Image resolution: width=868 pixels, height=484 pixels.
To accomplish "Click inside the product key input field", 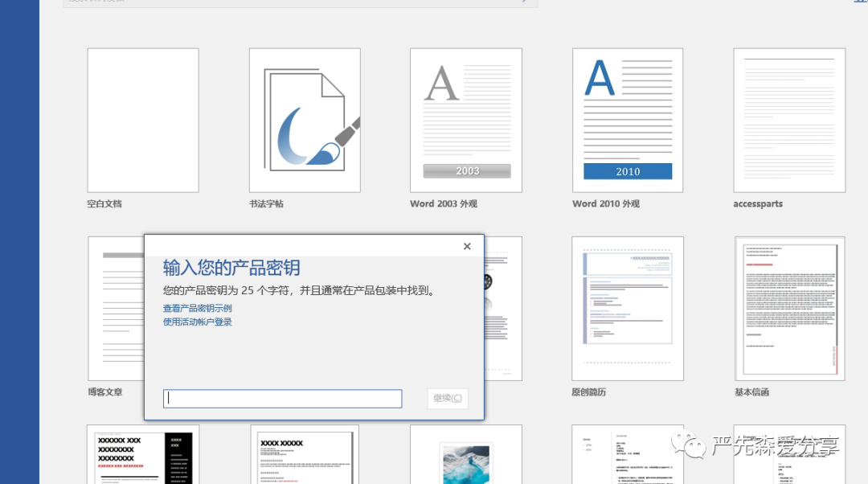I will pyautogui.click(x=281, y=398).
